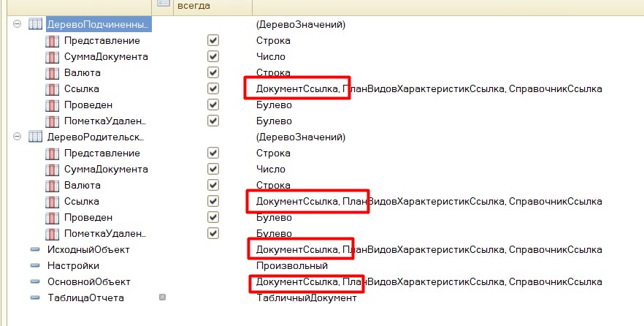Viewport: 644px width, 326px height.
Task: Click Валюта column icon under ДеревоРодительск
Action: (52, 186)
